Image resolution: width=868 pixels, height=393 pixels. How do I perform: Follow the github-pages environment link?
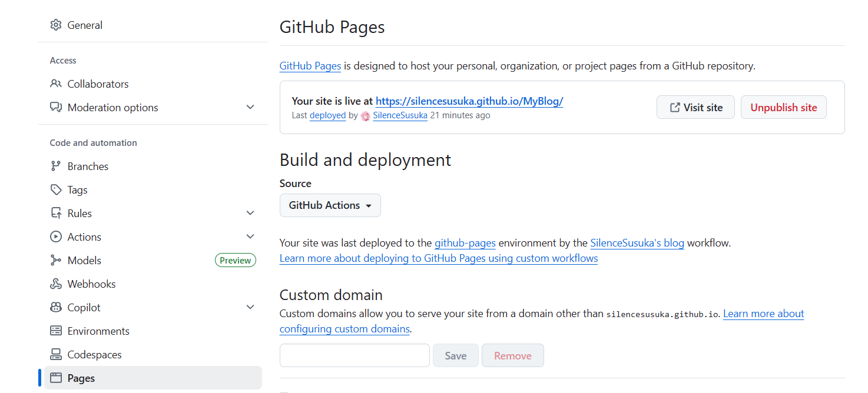click(465, 243)
